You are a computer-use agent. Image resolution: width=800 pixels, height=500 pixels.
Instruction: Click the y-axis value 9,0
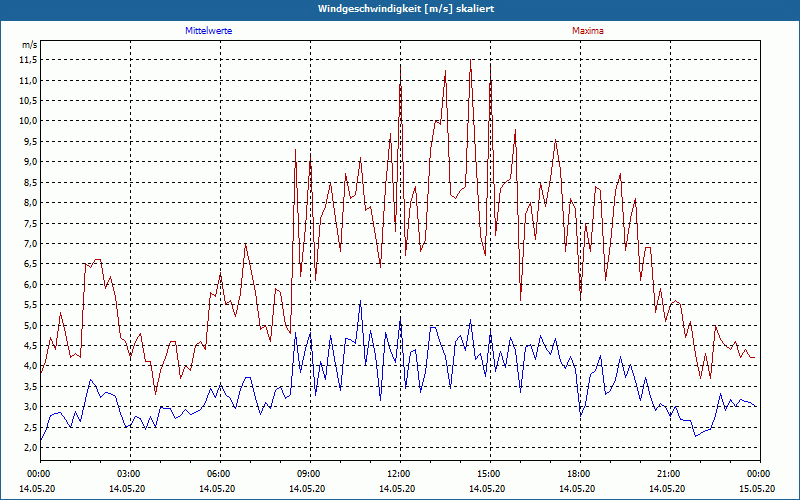coord(31,162)
